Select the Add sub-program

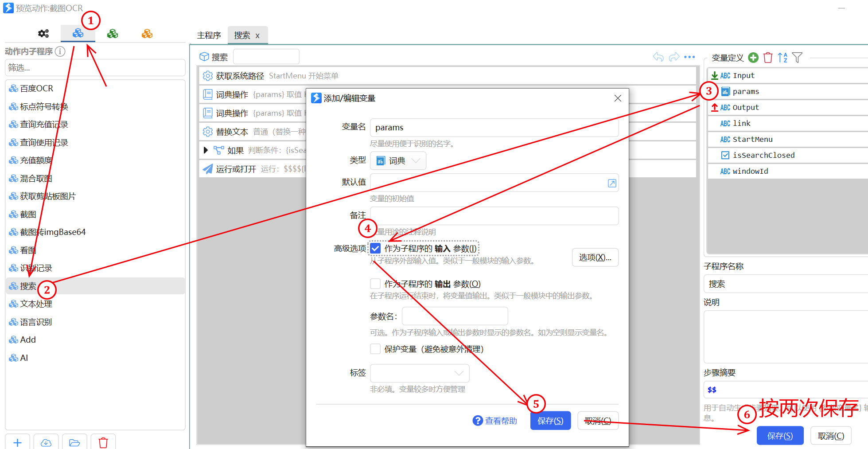tap(95, 340)
